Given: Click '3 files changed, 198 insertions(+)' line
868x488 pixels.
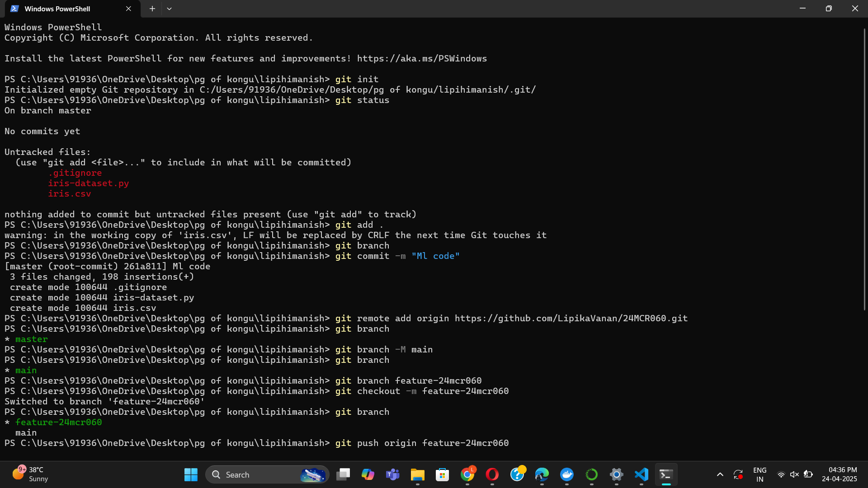Looking at the screenshot, I should coord(102,277).
